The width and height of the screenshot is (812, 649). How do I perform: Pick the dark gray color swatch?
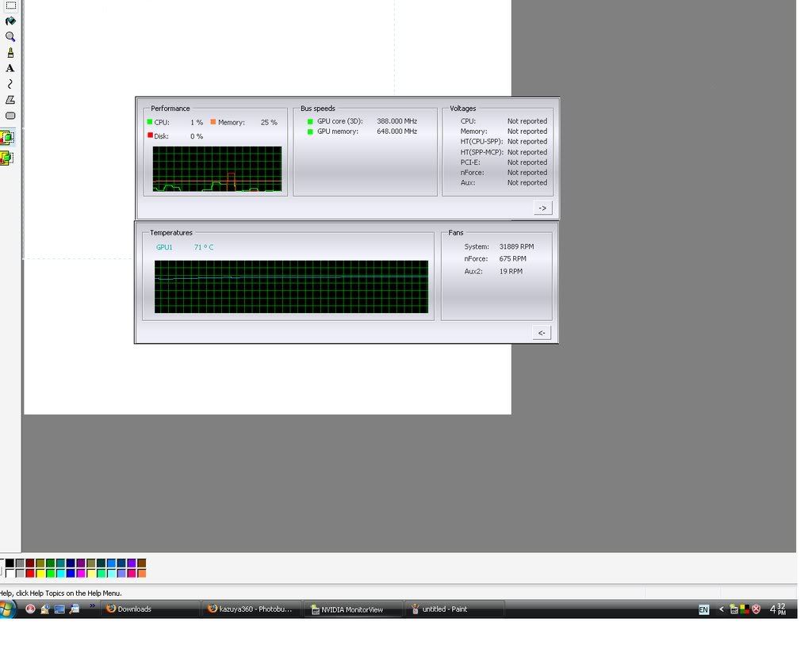(x=20, y=563)
